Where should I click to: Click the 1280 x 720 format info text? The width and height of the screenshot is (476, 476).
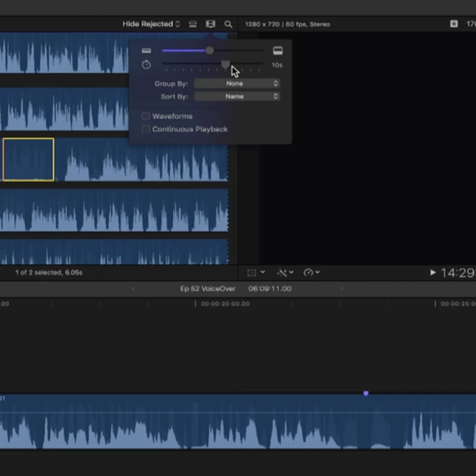(287, 24)
